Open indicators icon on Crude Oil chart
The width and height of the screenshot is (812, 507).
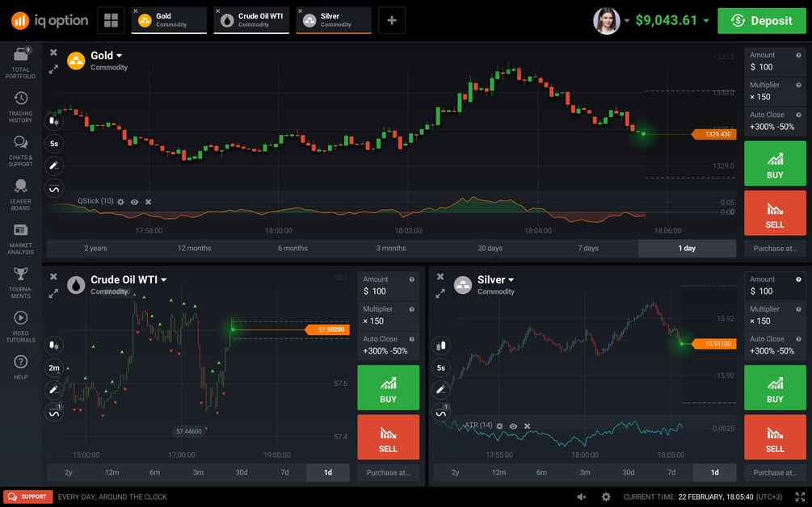[x=54, y=413]
